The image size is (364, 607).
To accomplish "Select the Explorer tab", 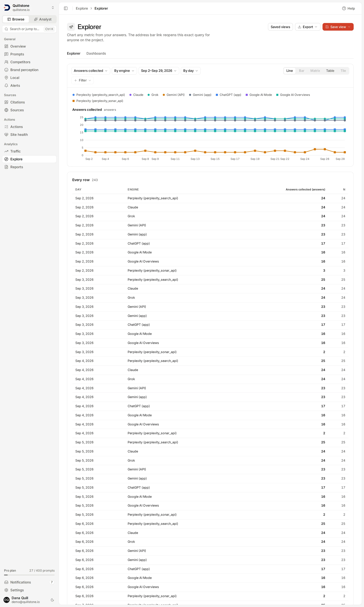I will (74, 53).
